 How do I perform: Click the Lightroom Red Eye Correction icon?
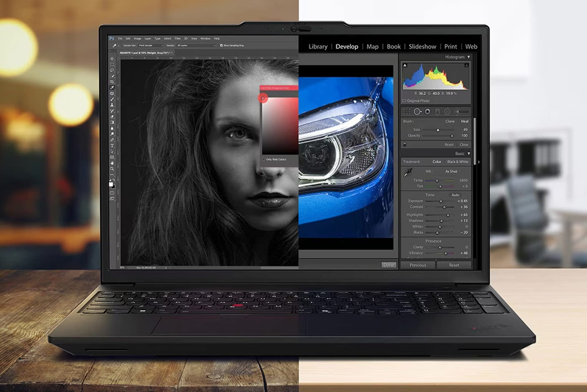point(428,112)
